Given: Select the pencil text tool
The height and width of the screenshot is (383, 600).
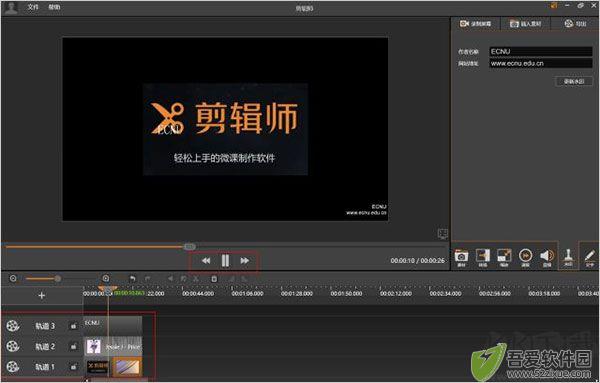Looking at the screenshot, I should (x=590, y=257).
